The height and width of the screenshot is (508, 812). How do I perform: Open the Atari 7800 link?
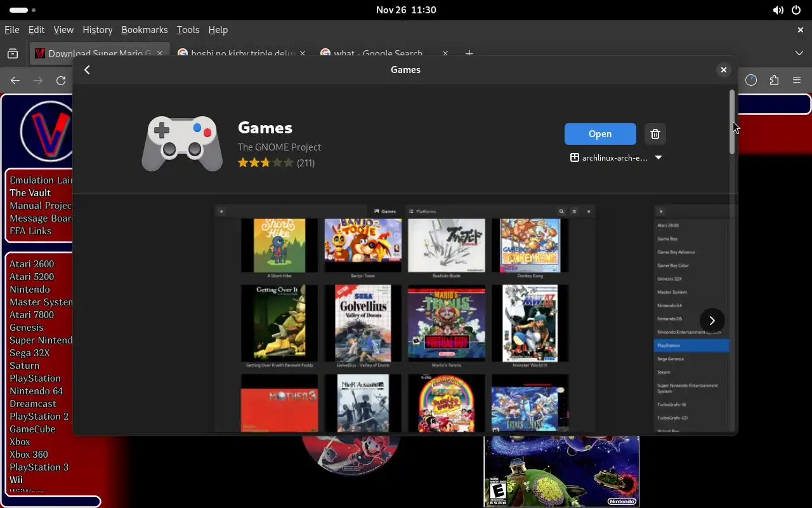(32, 315)
